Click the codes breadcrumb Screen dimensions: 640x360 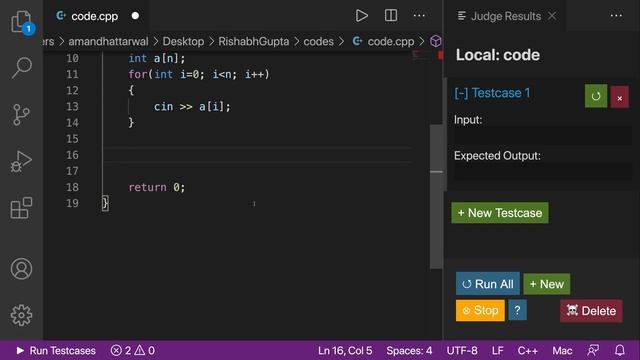[x=318, y=41]
